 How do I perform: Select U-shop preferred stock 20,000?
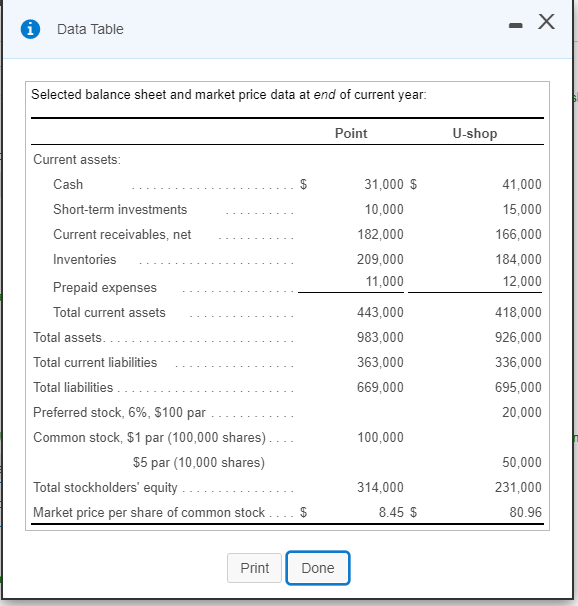[x=522, y=412]
